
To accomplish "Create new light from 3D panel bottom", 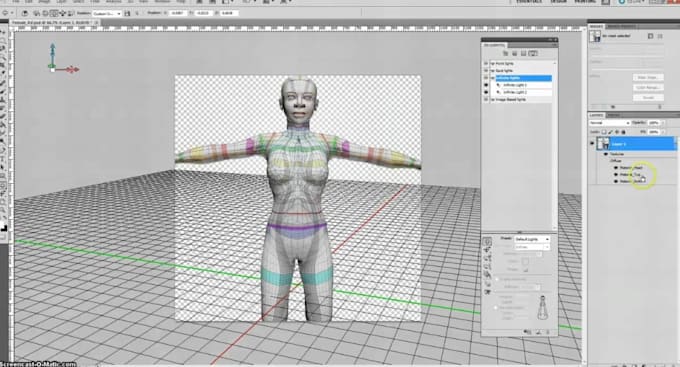I will (x=538, y=332).
